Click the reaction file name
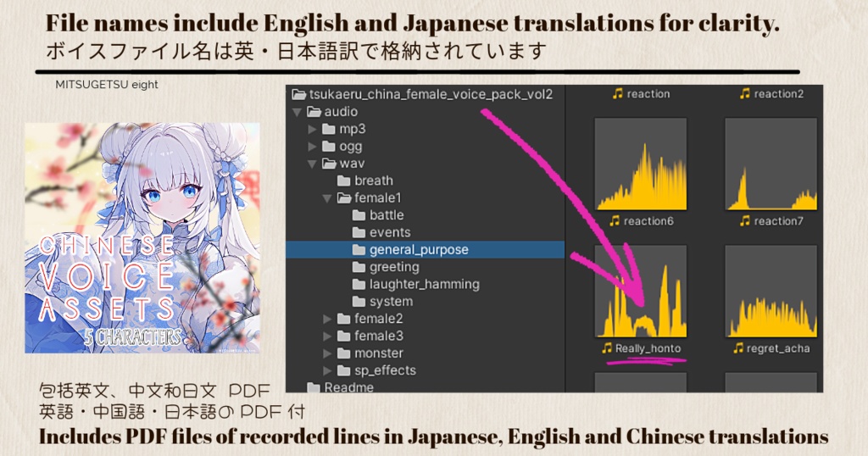 [648, 94]
